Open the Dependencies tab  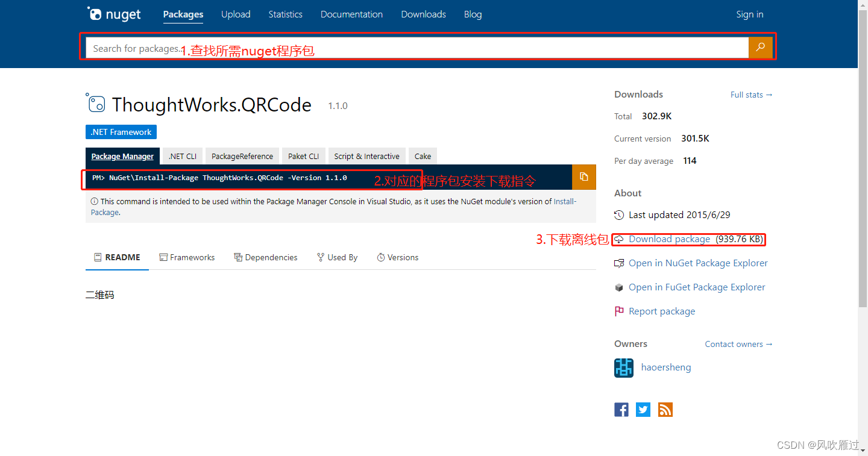[266, 257]
